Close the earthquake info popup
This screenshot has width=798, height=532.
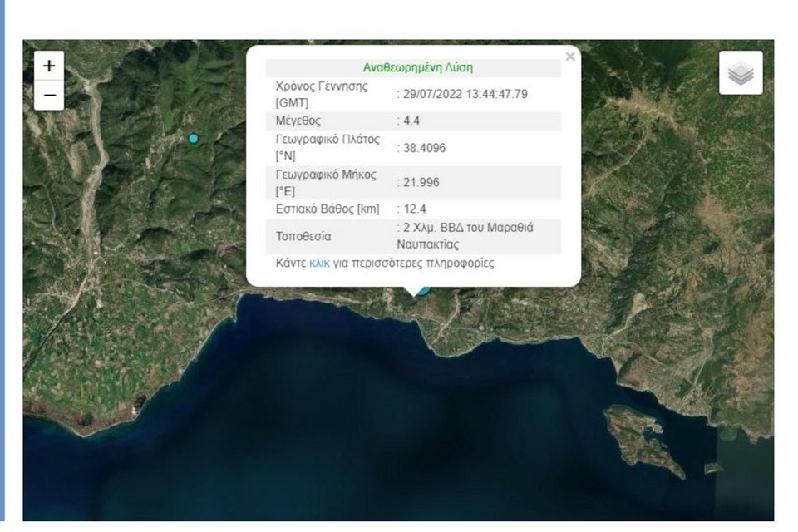click(x=569, y=57)
